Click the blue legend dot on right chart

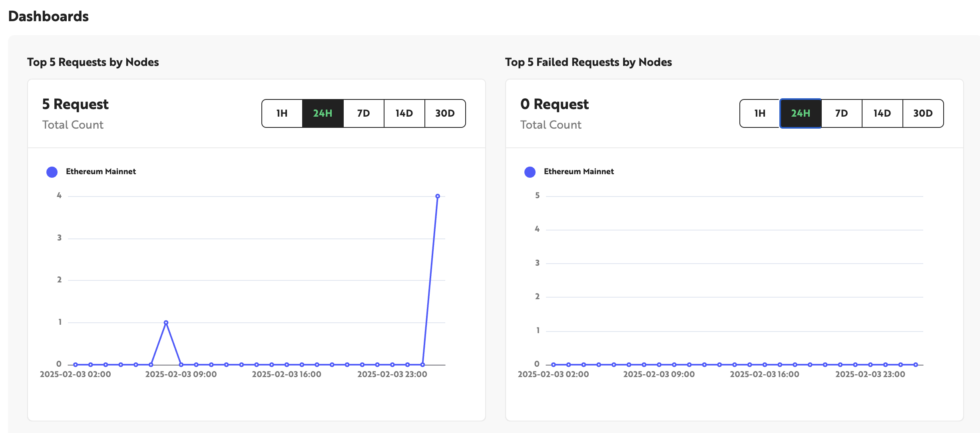(530, 172)
